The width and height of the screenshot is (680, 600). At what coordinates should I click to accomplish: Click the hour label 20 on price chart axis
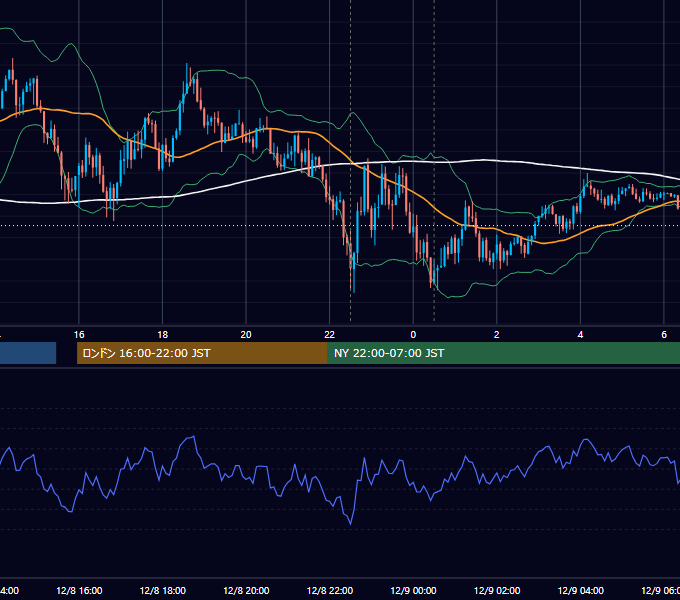(246, 334)
